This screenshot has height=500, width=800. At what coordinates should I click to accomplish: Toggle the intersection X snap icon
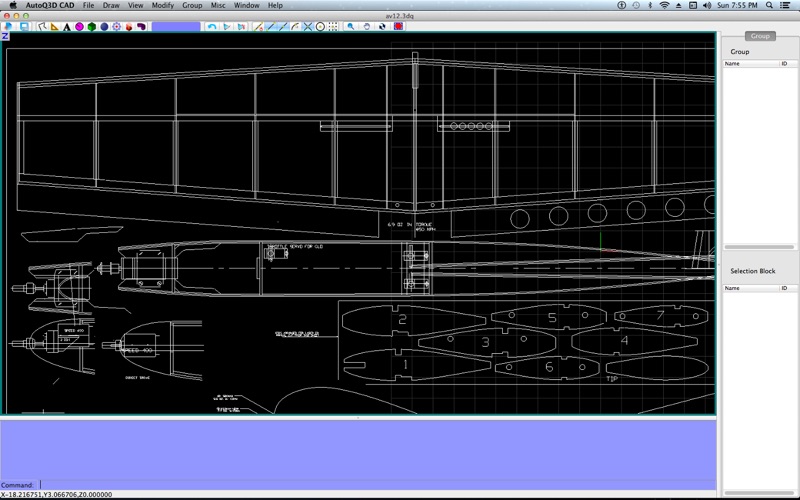tap(308, 26)
